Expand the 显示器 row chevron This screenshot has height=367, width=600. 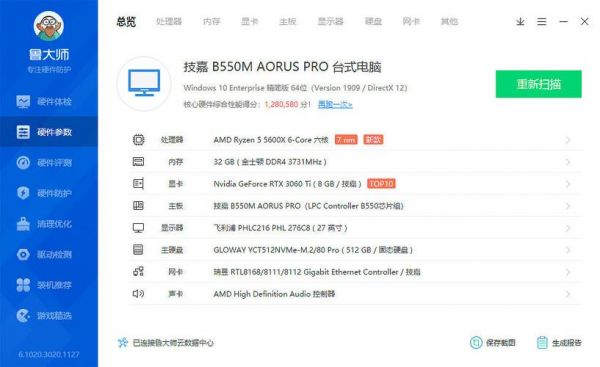(x=568, y=228)
